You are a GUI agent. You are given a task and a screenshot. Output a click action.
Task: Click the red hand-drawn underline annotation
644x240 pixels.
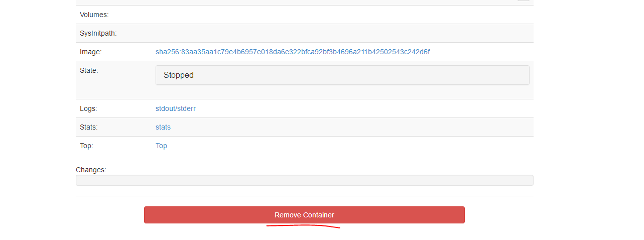[303, 226]
